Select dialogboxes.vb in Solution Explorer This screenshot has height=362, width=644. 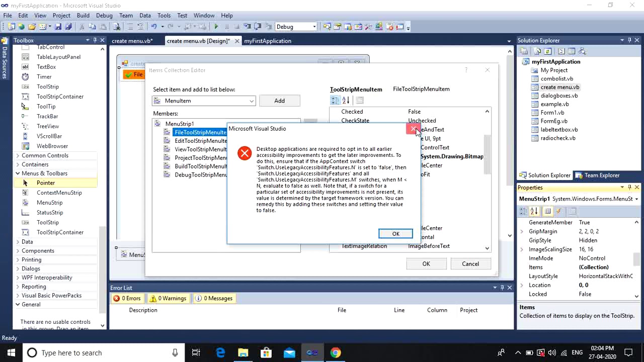559,96
